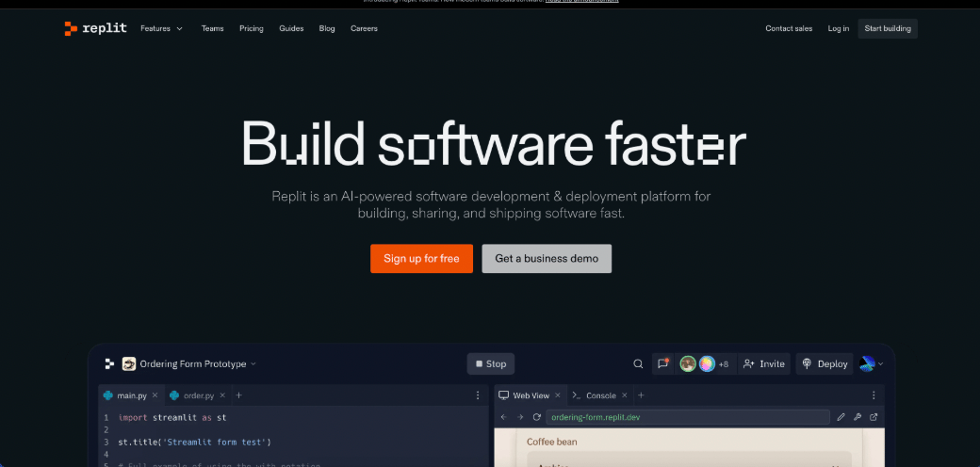Add new tab in preview pane
980x467 pixels.
point(641,395)
